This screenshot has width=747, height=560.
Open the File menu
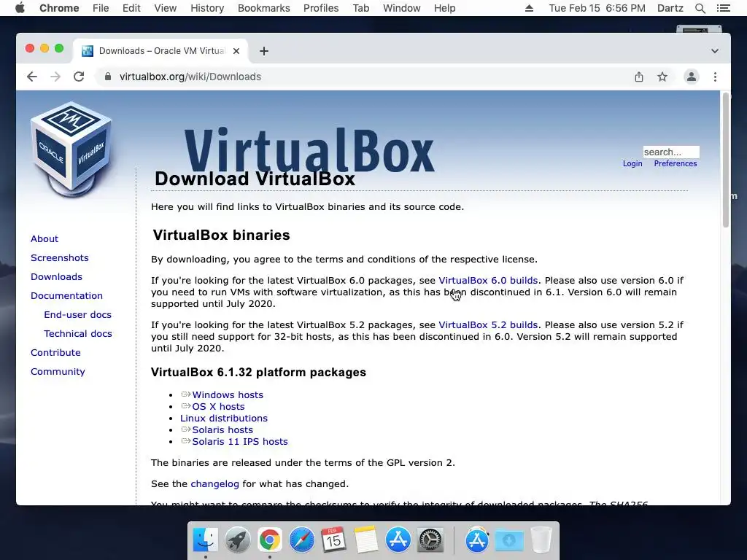tap(101, 8)
